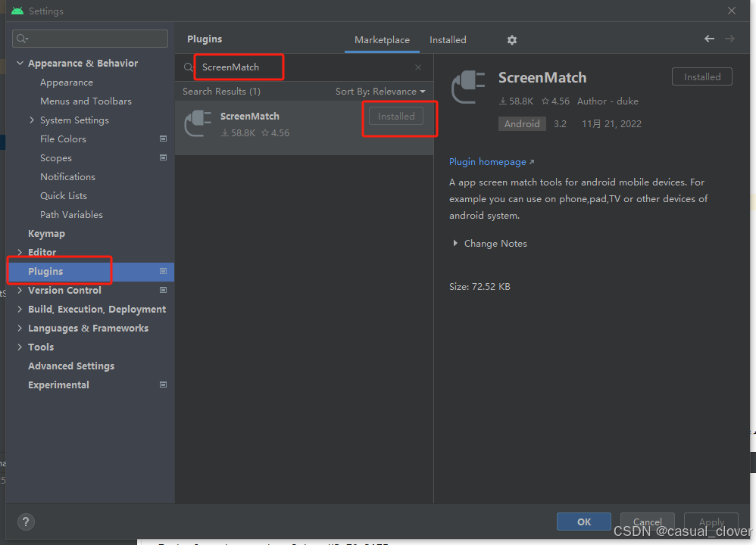Open Scopes settings
The image size is (756, 545).
click(x=56, y=158)
